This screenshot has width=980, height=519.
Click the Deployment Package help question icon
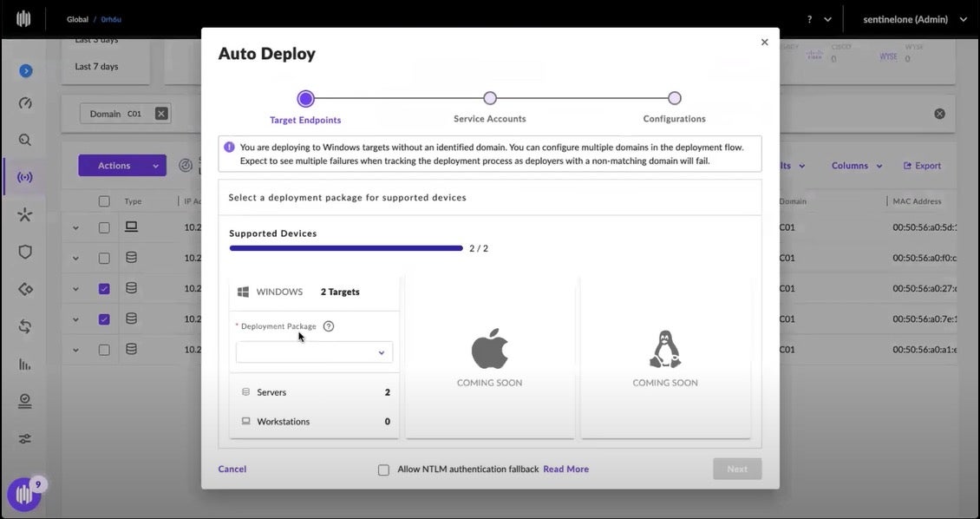(x=329, y=326)
